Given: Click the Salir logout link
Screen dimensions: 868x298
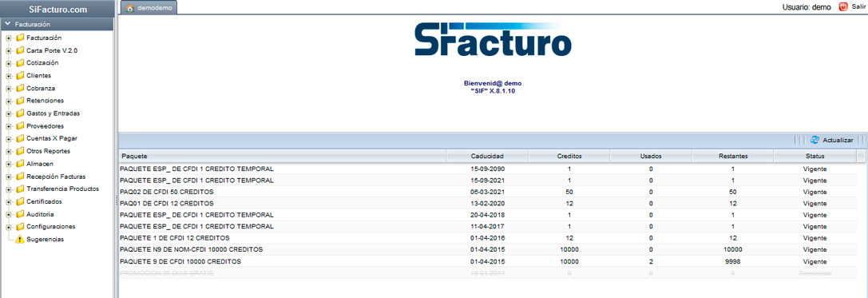Looking at the screenshot, I should point(858,6).
